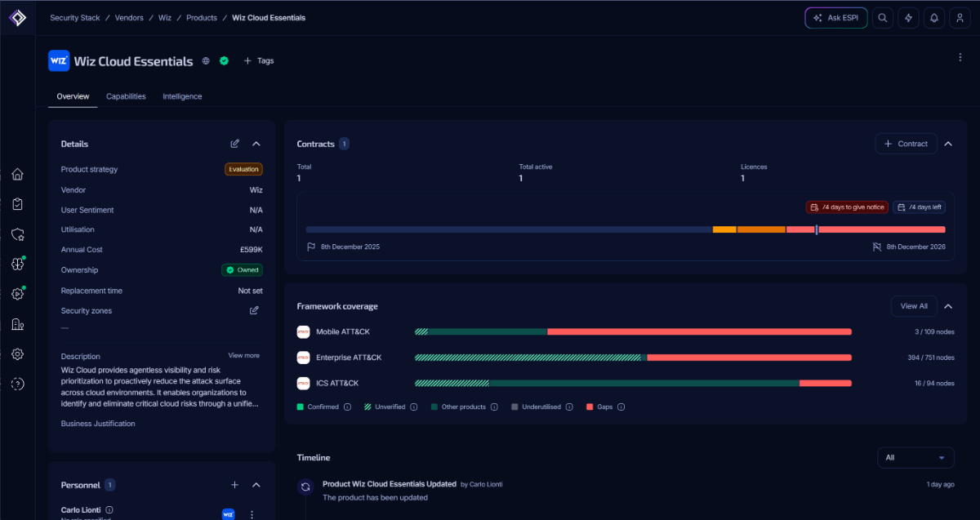
Task: Click the Enterprise ATT&CK framework logo
Action: click(x=304, y=358)
